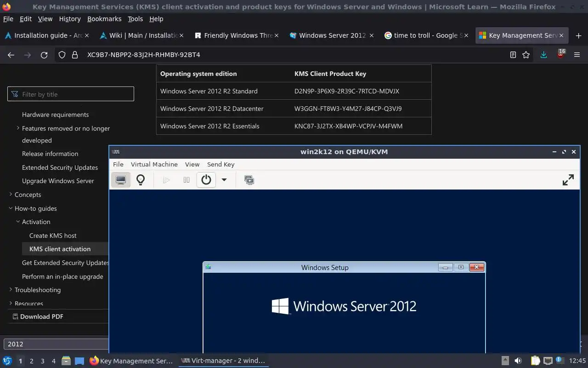Screen dimensions: 588x368
Task: Open the tracking protection shield icon
Action: click(62, 55)
